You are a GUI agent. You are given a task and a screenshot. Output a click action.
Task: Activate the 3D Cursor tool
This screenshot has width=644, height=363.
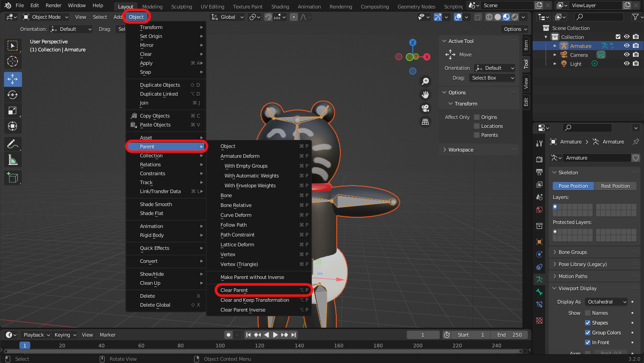[x=13, y=61]
